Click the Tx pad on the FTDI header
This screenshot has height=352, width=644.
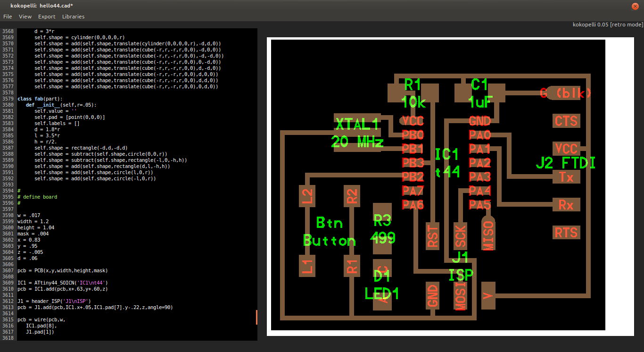[566, 177]
